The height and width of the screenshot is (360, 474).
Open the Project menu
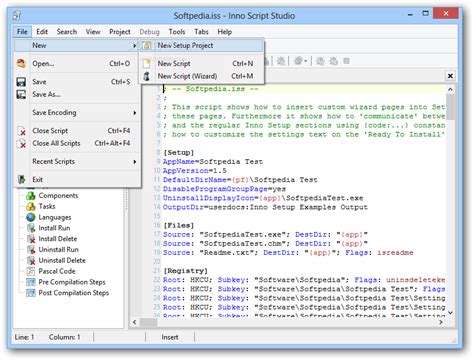[x=120, y=32]
